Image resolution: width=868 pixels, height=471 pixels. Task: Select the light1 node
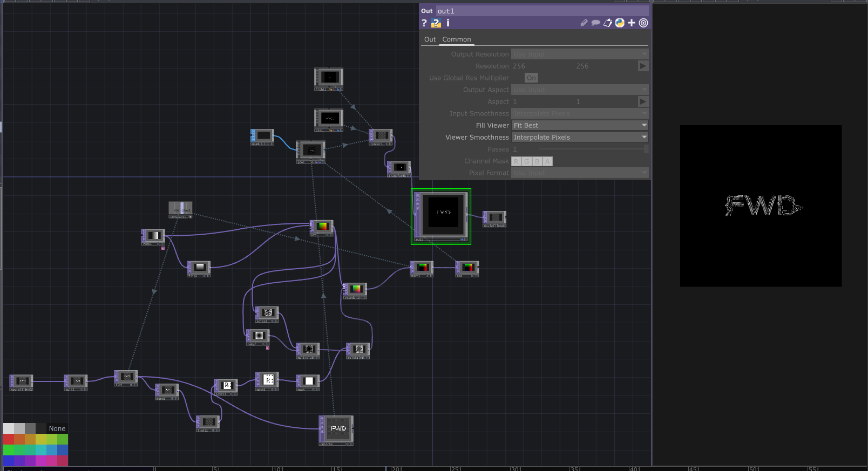pos(329,78)
